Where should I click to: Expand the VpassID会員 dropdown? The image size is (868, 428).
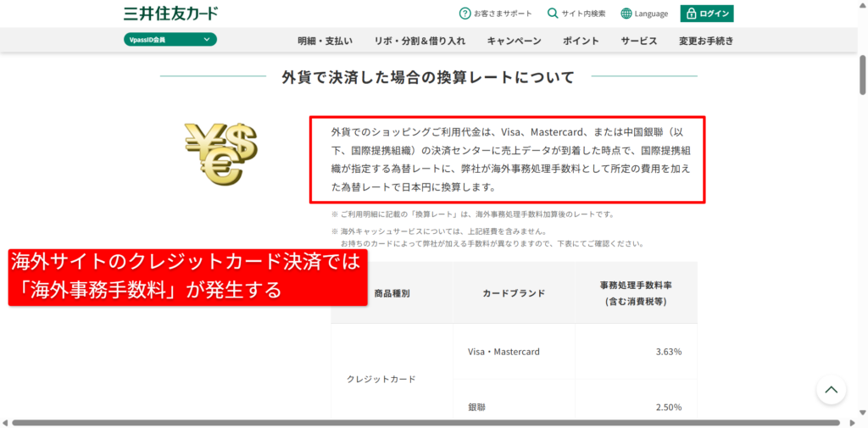(x=170, y=39)
